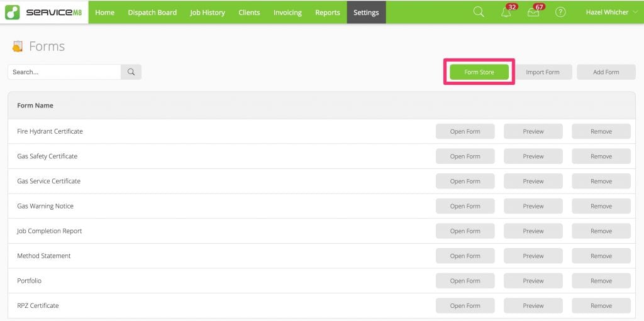Click the Import Form button
644x321 pixels.
543,72
